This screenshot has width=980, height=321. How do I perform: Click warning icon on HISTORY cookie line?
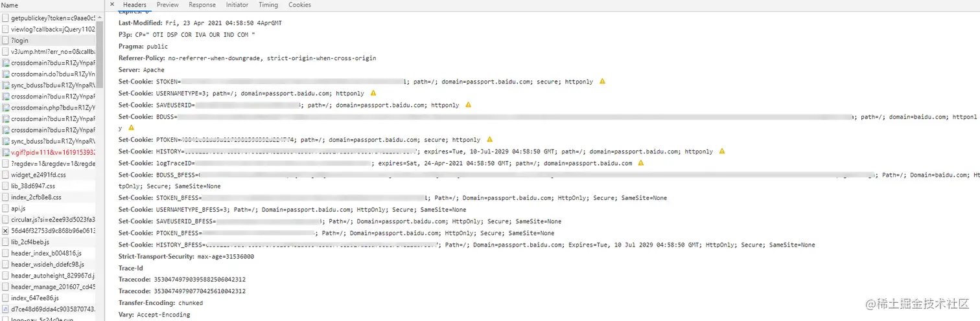pos(721,151)
